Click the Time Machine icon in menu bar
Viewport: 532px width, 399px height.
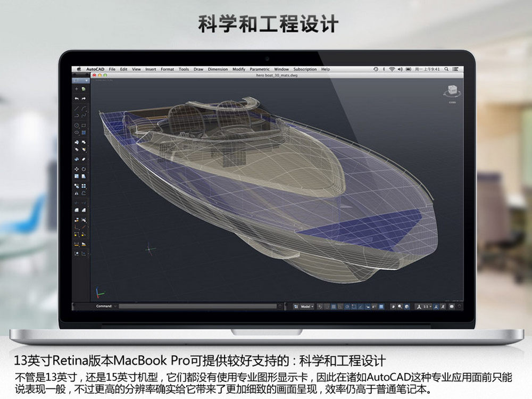pos(376,69)
